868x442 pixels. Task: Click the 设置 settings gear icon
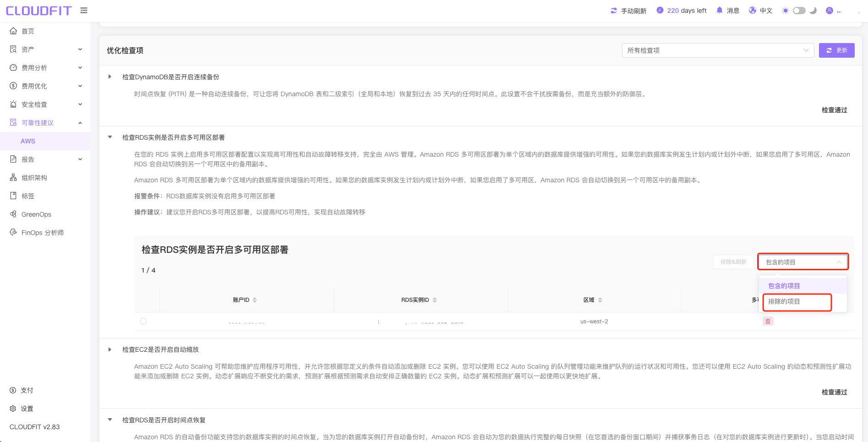[13, 409]
